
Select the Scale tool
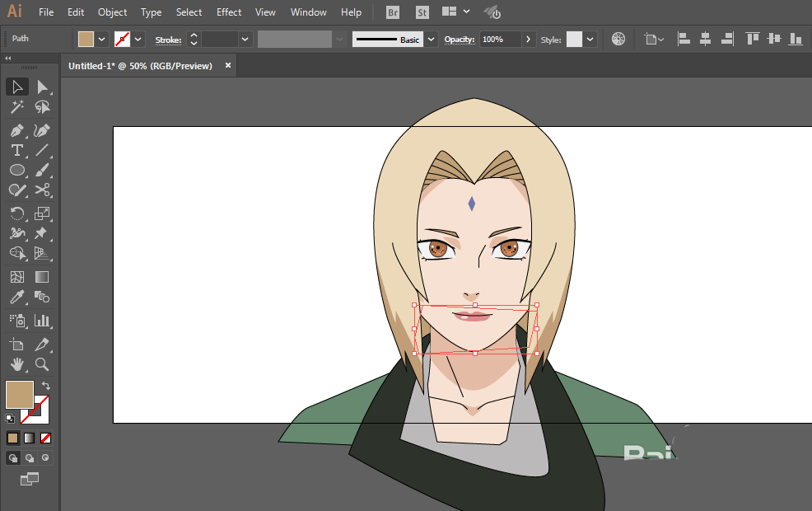(x=42, y=213)
